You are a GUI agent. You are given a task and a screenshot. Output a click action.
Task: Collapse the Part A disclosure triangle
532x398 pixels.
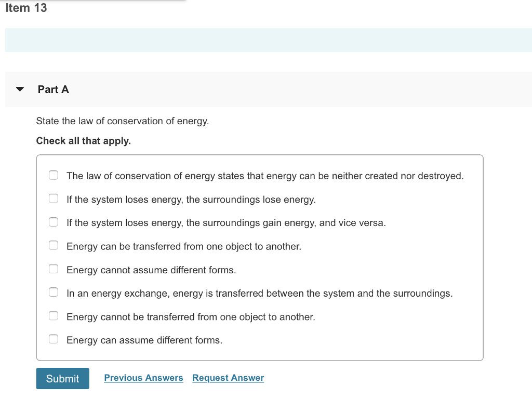tap(20, 89)
